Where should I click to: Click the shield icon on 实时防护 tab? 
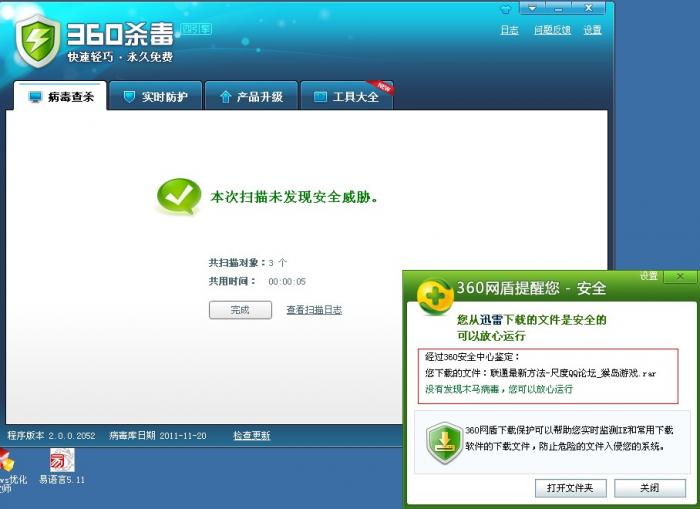click(x=129, y=96)
